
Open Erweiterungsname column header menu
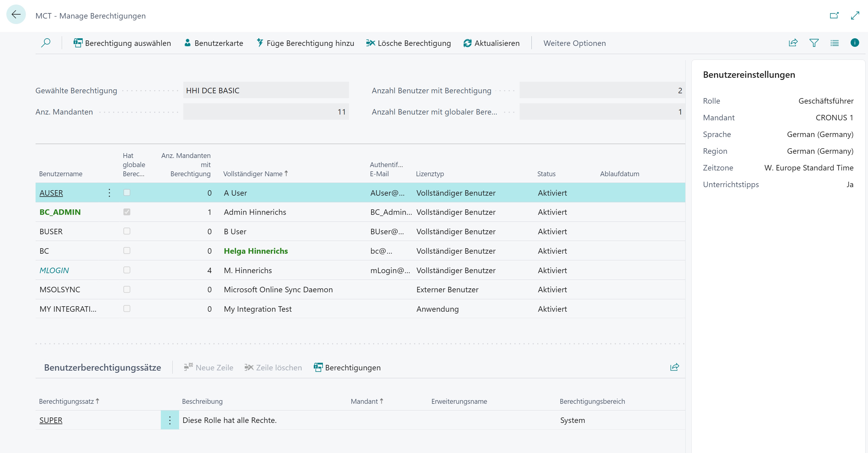pyautogui.click(x=459, y=401)
